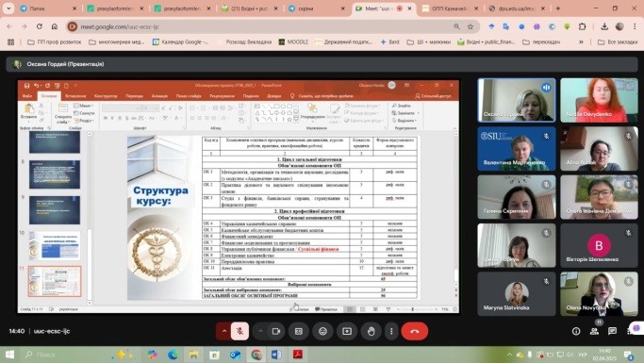This screenshot has width=644, height=363.
Task: Switch to the ОПП Казначей browser tab
Action: (449, 8)
